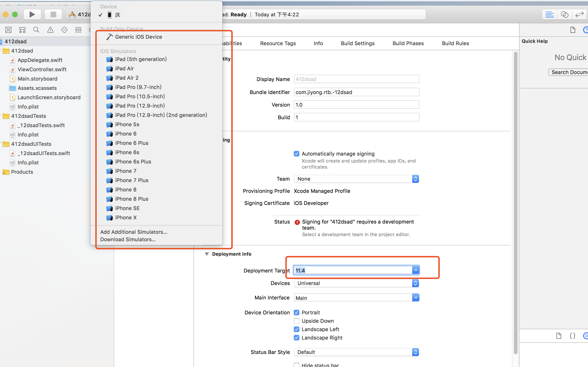
Task: Choose iPhone 5s simulator
Action: 156,124
